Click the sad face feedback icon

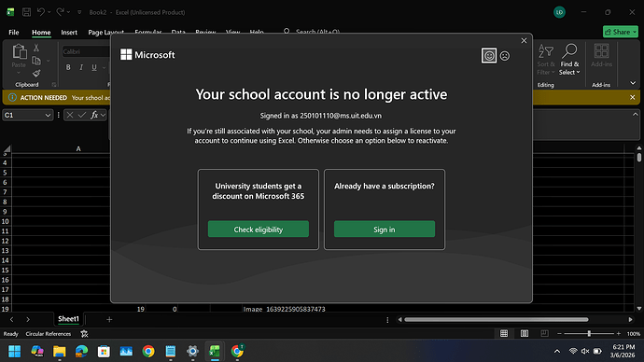point(505,56)
